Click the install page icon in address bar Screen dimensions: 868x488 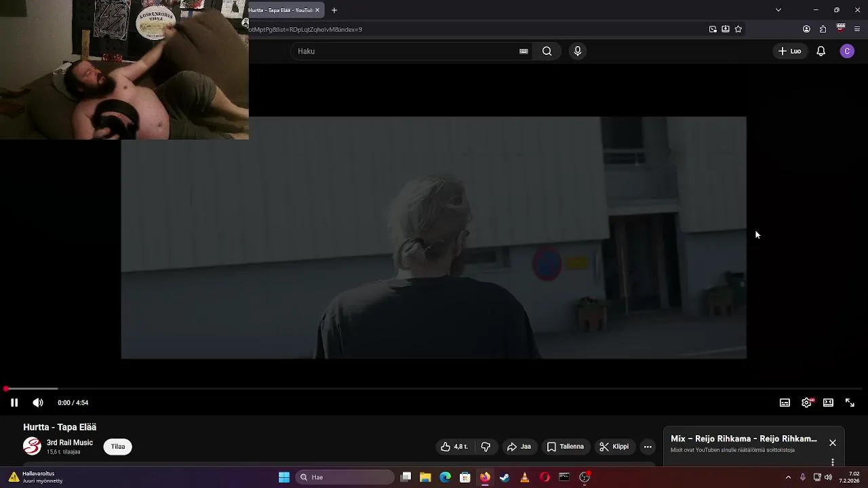(726, 29)
